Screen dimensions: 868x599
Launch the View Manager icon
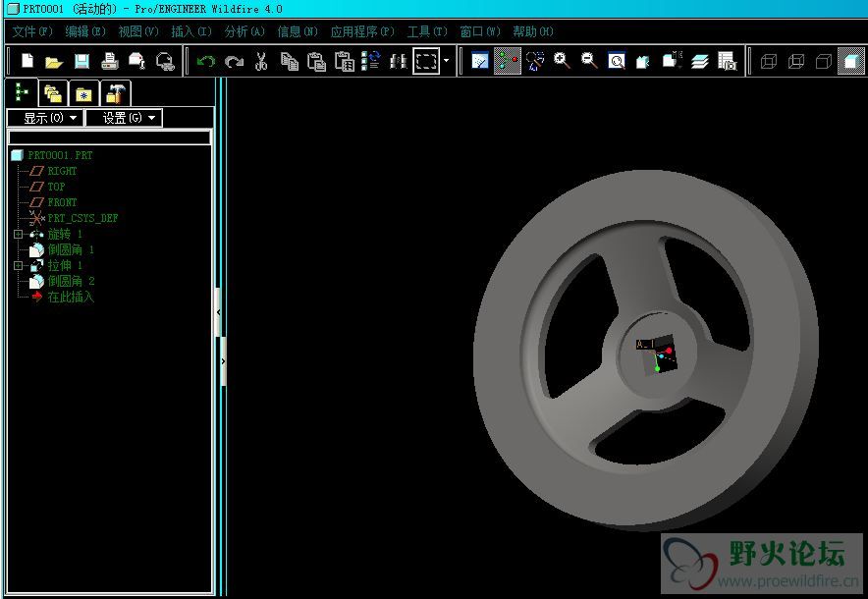(x=727, y=61)
